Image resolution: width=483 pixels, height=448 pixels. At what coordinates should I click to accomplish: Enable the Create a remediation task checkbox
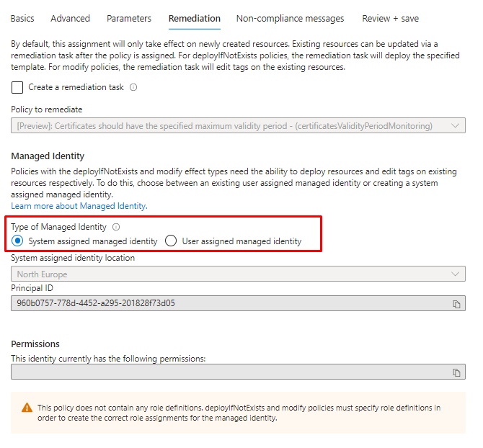(17, 88)
